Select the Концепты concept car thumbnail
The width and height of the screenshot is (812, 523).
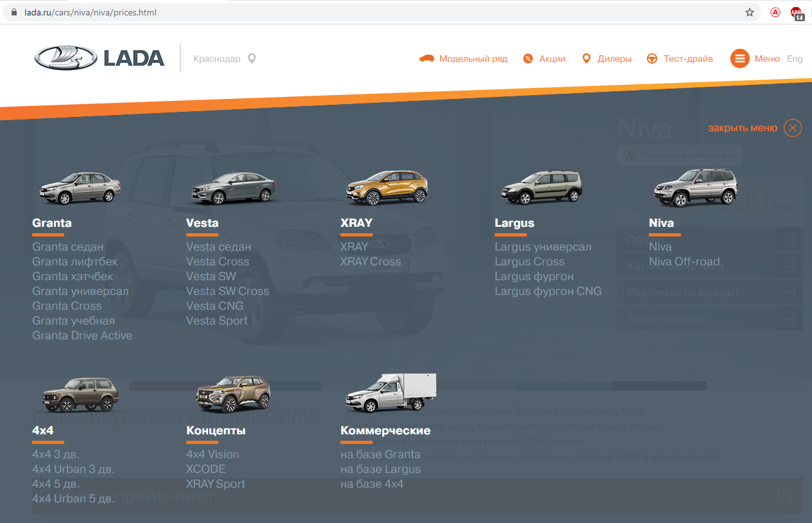(x=233, y=394)
